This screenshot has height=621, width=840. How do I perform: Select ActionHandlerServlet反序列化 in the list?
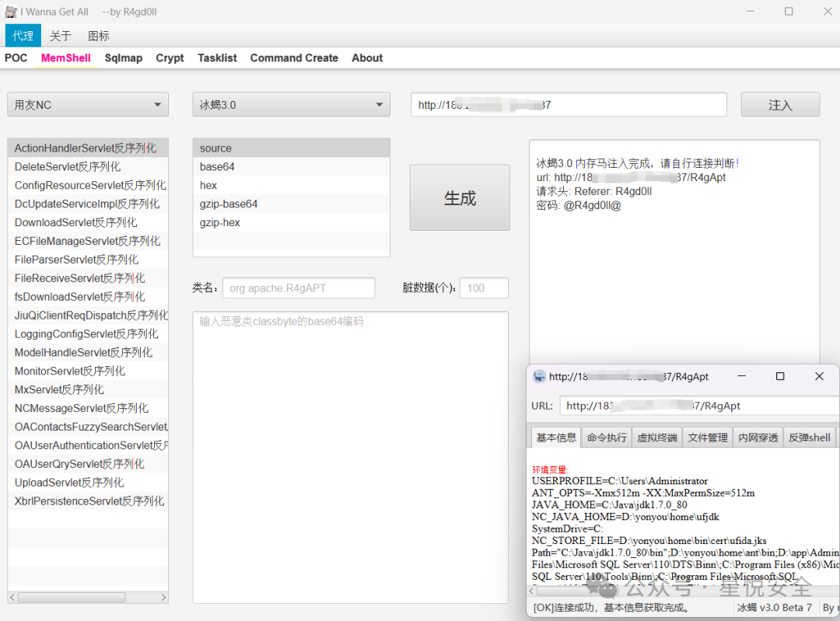(88, 148)
